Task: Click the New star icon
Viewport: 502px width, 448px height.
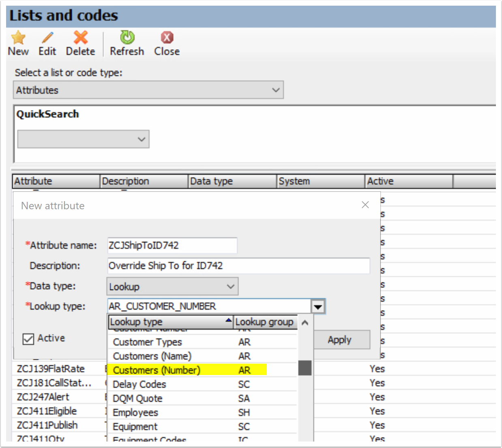Action: point(18,38)
